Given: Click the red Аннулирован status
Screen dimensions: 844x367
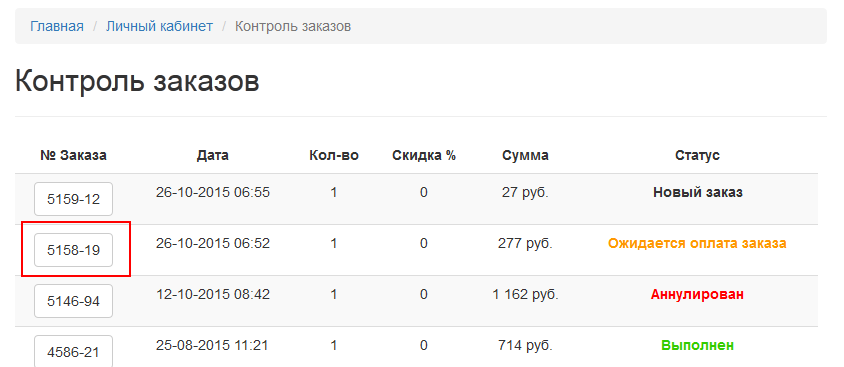Looking at the screenshot, I should click(x=698, y=294).
